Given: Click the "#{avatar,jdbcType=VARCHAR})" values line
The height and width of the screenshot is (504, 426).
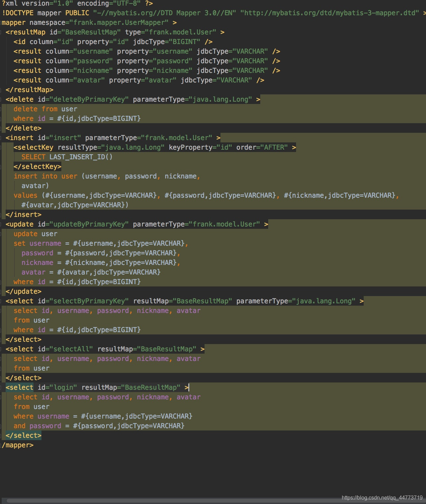Looking at the screenshot, I should (x=75, y=205).
